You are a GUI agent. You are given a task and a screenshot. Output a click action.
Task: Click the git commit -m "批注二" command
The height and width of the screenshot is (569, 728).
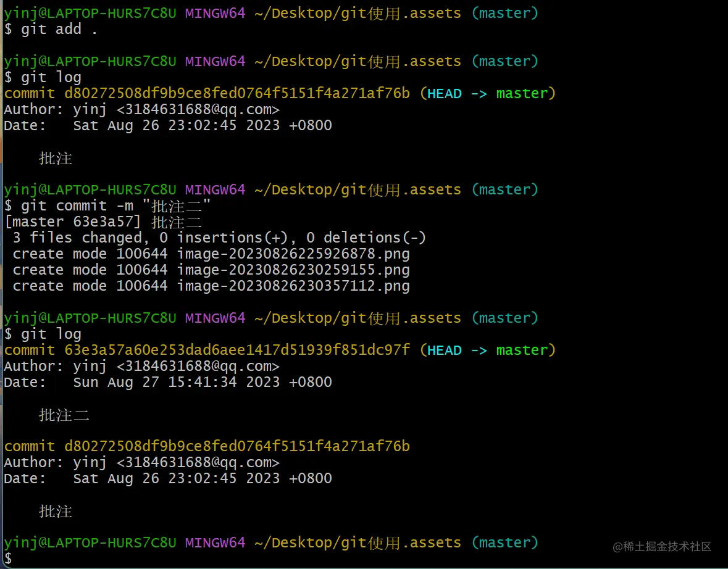tap(116, 206)
